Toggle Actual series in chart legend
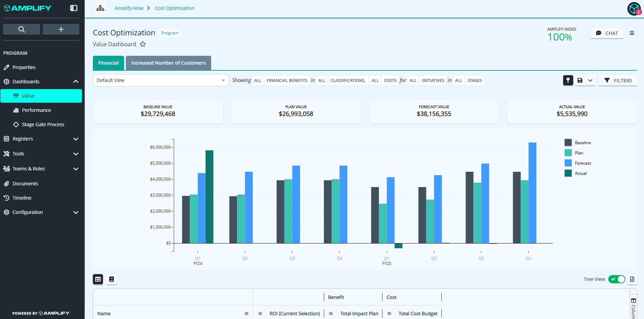 [x=576, y=173]
